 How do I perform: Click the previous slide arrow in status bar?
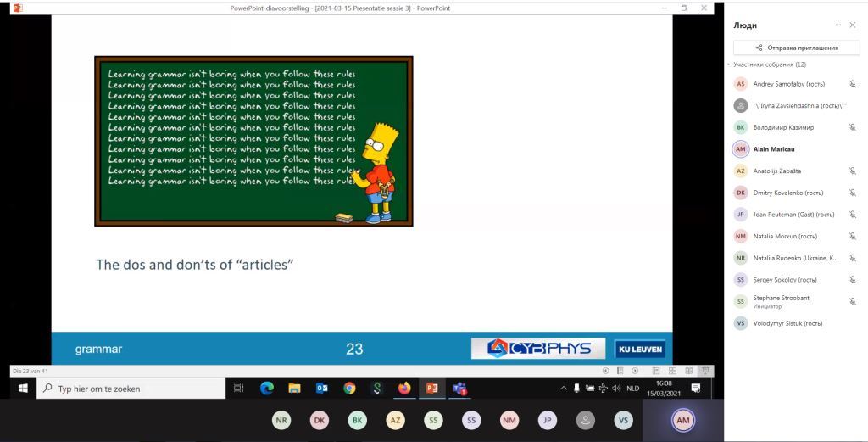pos(605,371)
